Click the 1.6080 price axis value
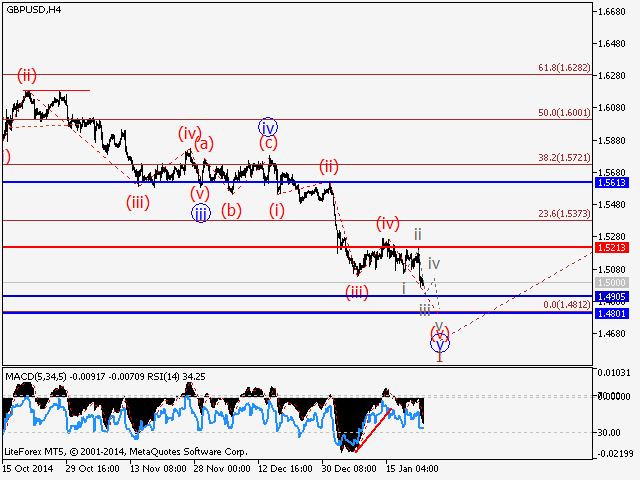The height and width of the screenshot is (480, 640). click(x=611, y=108)
